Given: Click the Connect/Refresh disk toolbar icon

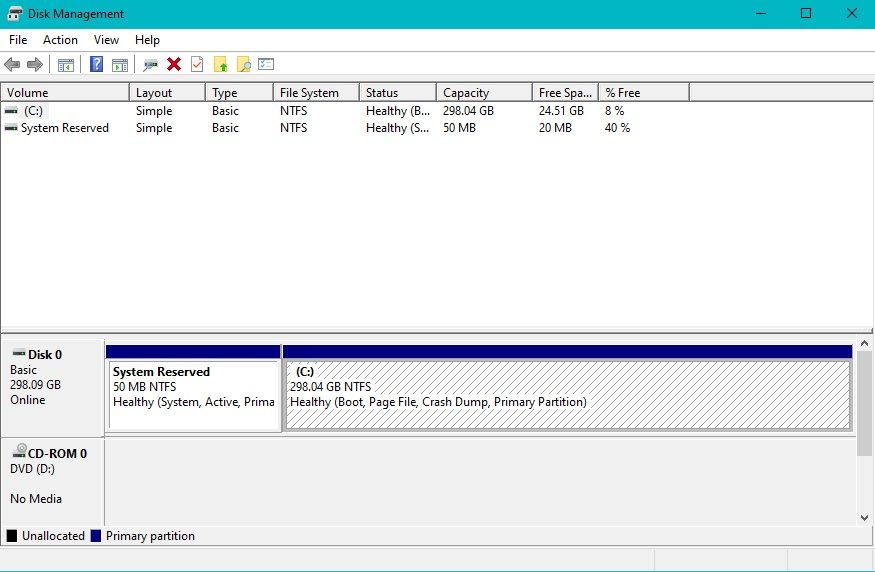Looking at the screenshot, I should click(x=151, y=64).
